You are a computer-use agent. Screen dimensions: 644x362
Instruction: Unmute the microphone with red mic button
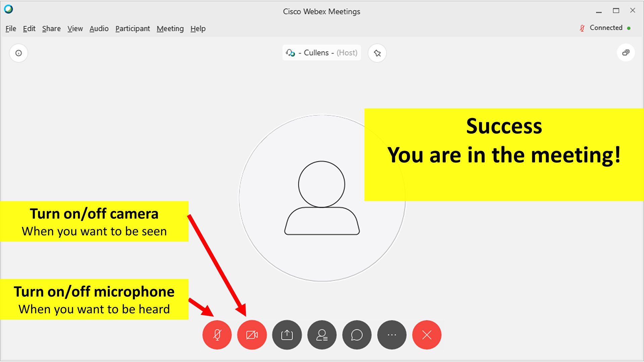coord(217,335)
